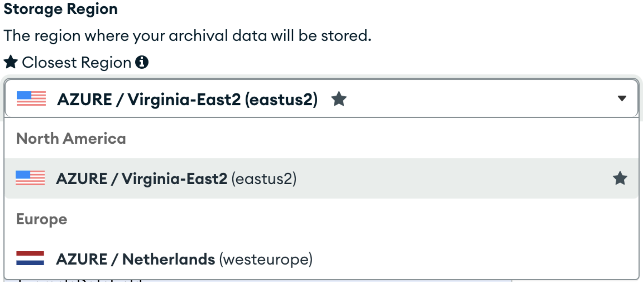Click the US flag in the selected region field

[31, 98]
